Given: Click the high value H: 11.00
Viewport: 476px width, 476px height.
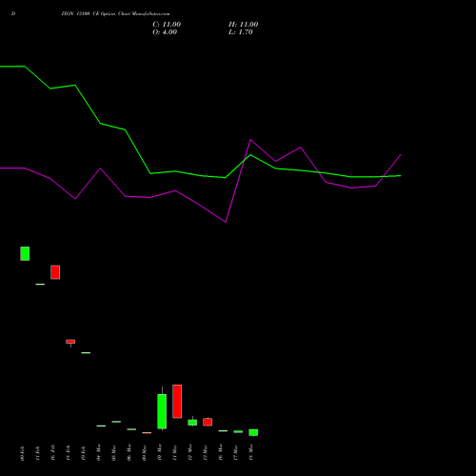Looking at the screenshot, I should coord(243,25).
